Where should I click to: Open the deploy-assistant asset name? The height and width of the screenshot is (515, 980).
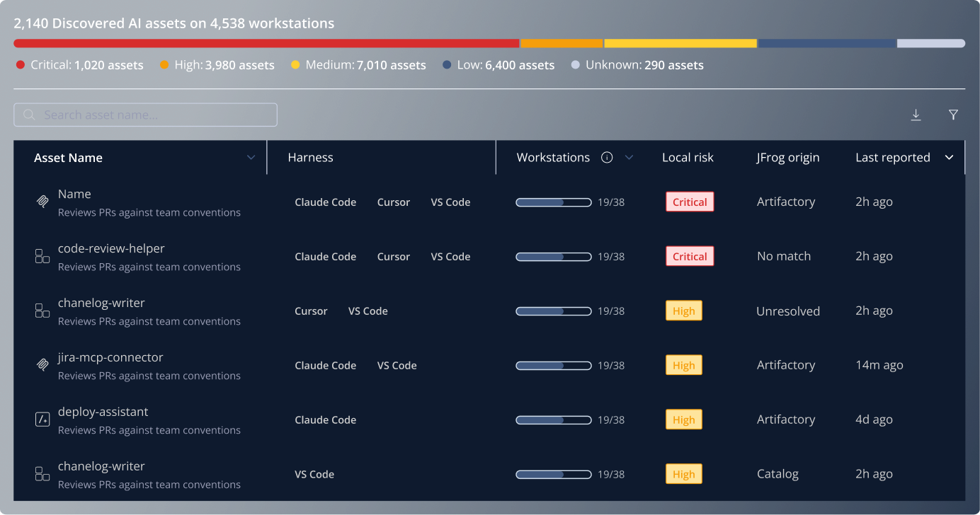pyautogui.click(x=103, y=412)
